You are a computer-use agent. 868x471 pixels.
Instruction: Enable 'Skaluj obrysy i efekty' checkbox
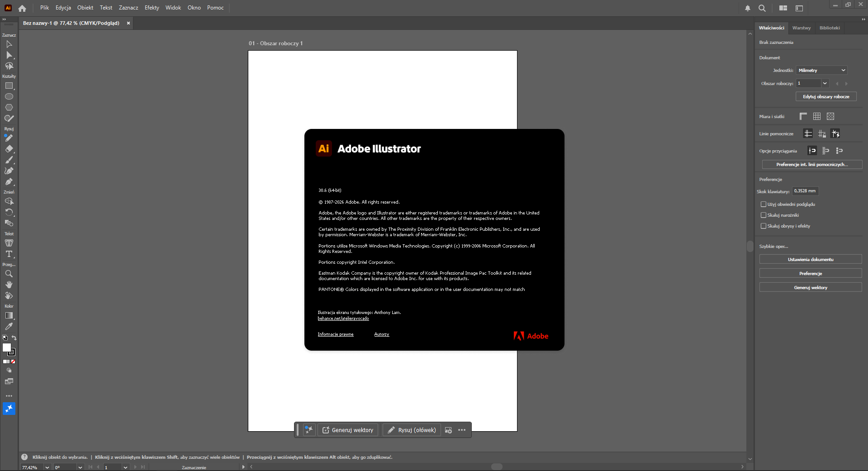[x=764, y=226]
